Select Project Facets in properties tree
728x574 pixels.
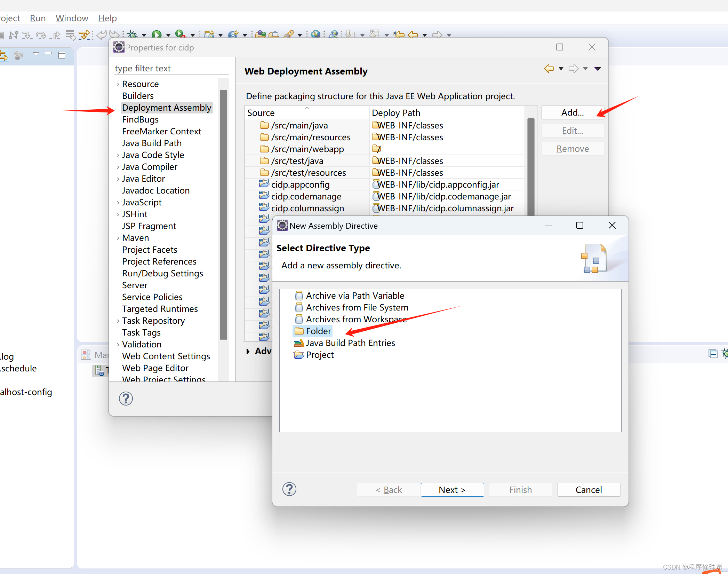pyautogui.click(x=150, y=250)
